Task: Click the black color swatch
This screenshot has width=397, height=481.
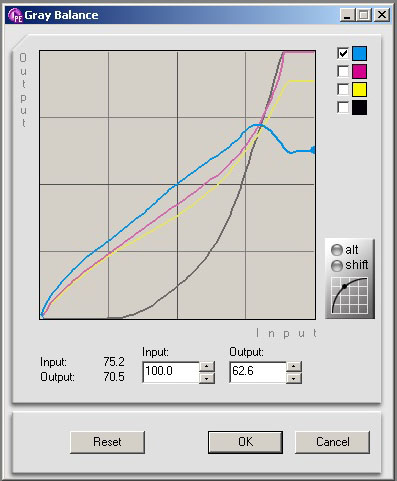Action: click(359, 107)
